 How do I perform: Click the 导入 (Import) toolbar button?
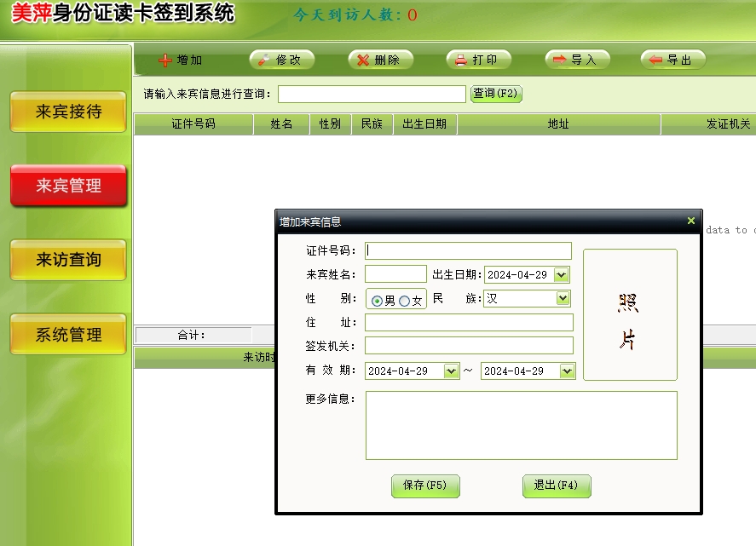pos(577,60)
